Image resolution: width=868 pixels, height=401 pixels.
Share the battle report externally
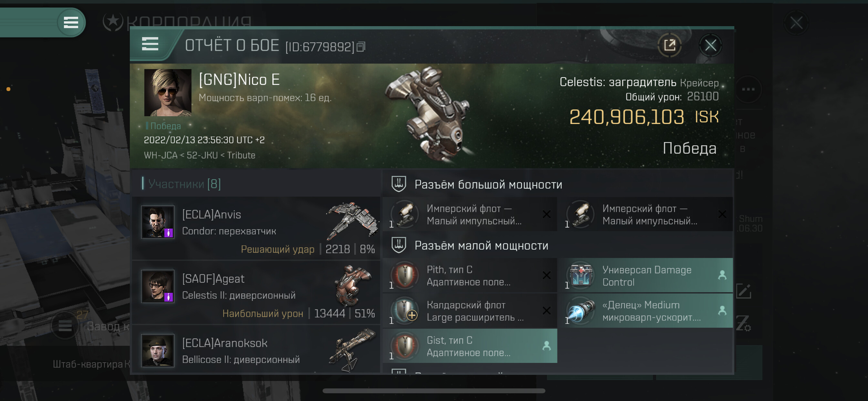click(x=669, y=46)
